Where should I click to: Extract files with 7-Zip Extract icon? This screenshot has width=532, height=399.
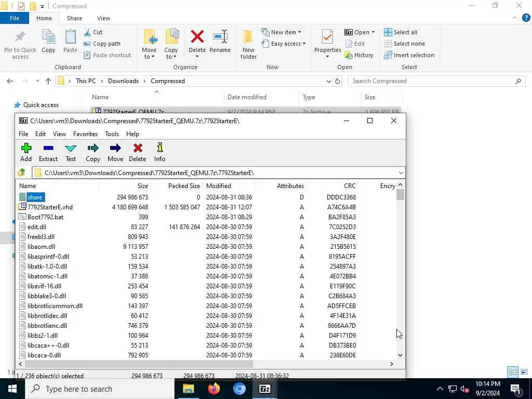point(48,152)
